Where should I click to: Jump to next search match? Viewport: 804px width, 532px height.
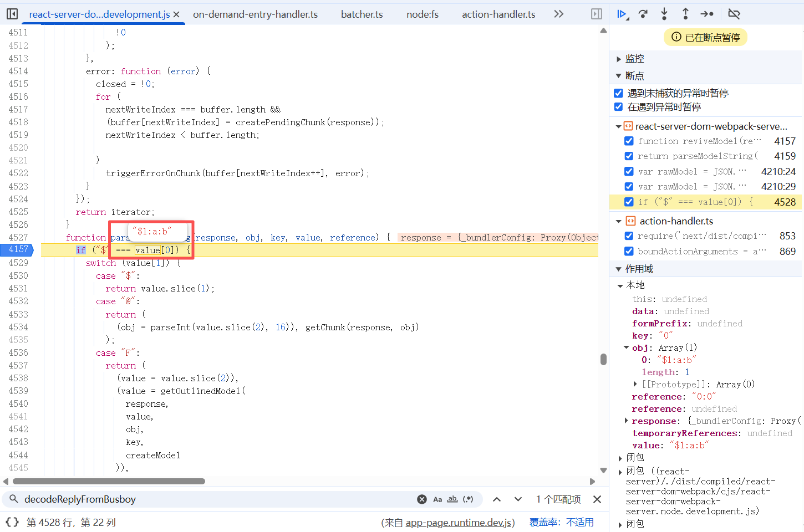(x=518, y=499)
